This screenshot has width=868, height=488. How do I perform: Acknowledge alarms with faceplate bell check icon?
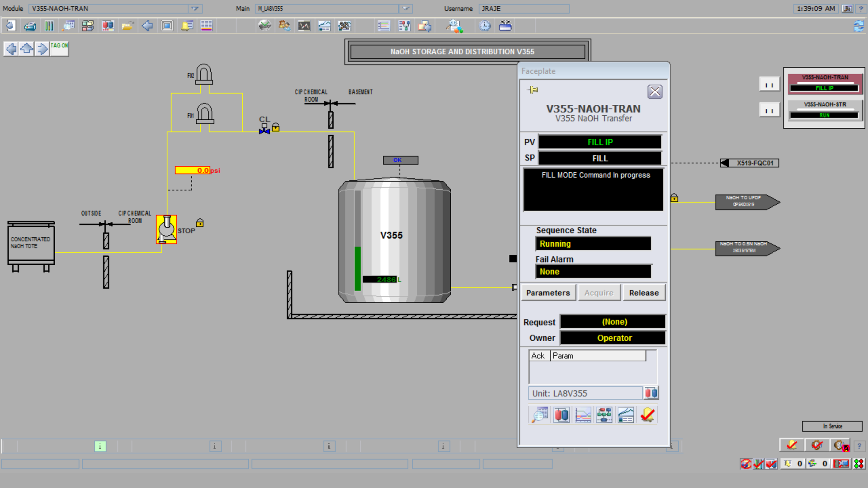(x=647, y=415)
